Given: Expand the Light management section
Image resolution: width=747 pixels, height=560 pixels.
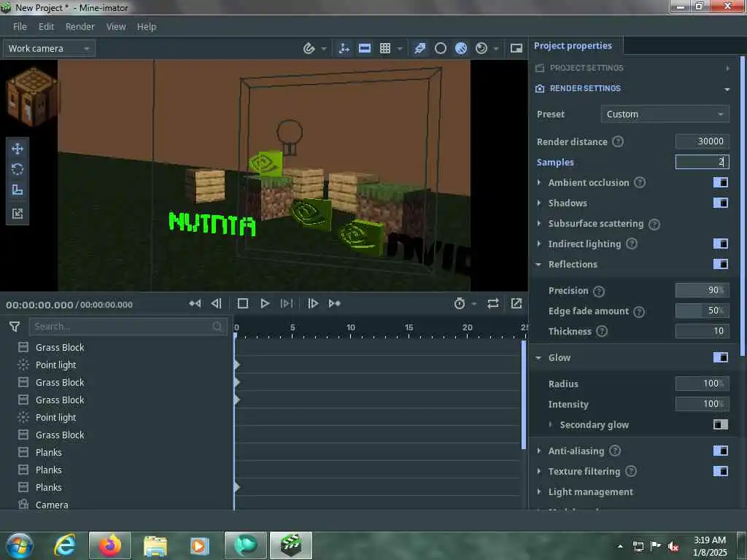Looking at the screenshot, I should pyautogui.click(x=539, y=492).
